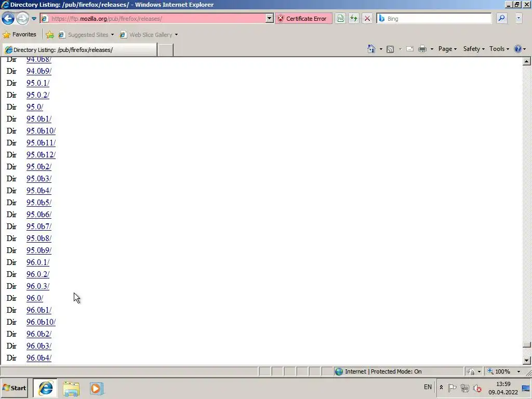Image resolution: width=532 pixels, height=399 pixels.
Task: Open the 96.0b3/ directory link
Action: tap(39, 346)
